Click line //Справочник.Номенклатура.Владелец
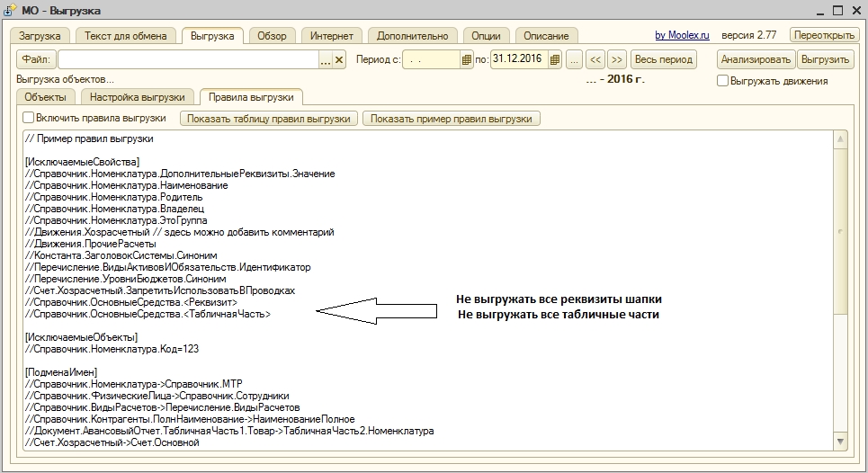Image resolution: width=868 pixels, height=473 pixels. (114, 209)
